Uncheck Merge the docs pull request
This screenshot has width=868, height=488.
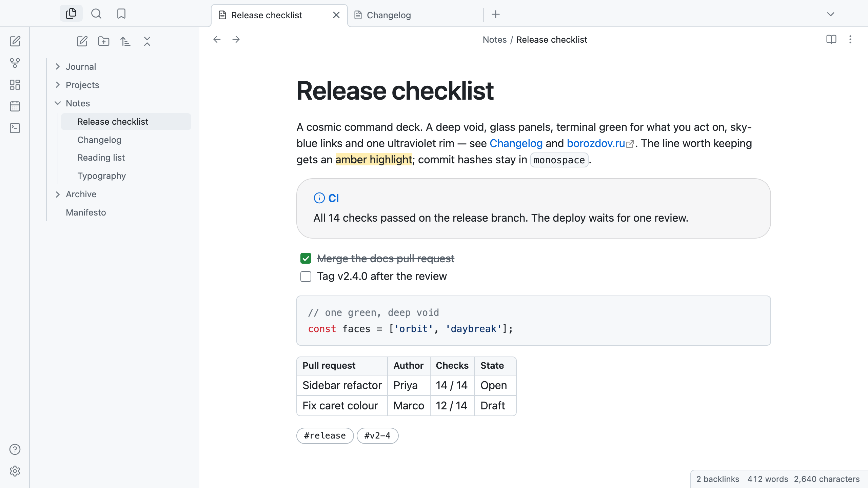[306, 259]
